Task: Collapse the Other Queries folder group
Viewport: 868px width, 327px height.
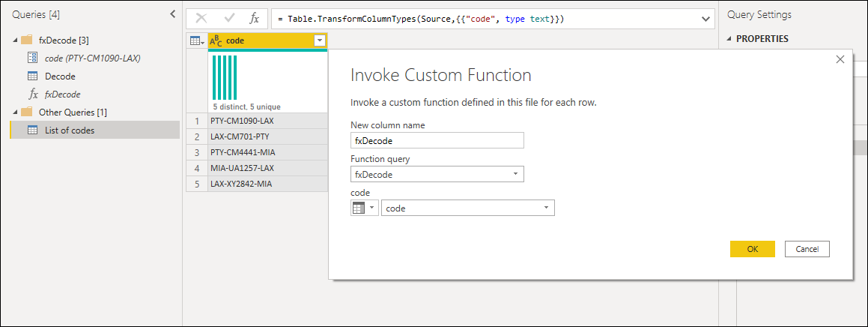Action: pos(16,112)
